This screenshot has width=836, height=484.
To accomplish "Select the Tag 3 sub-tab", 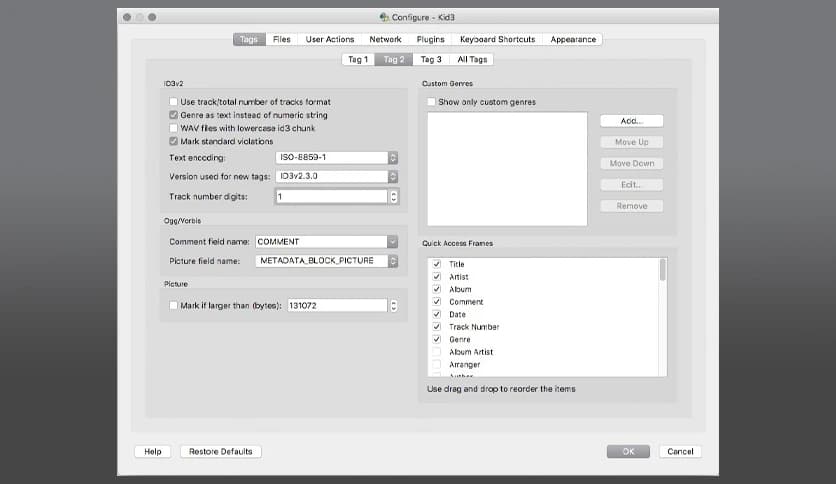I will coord(431,59).
